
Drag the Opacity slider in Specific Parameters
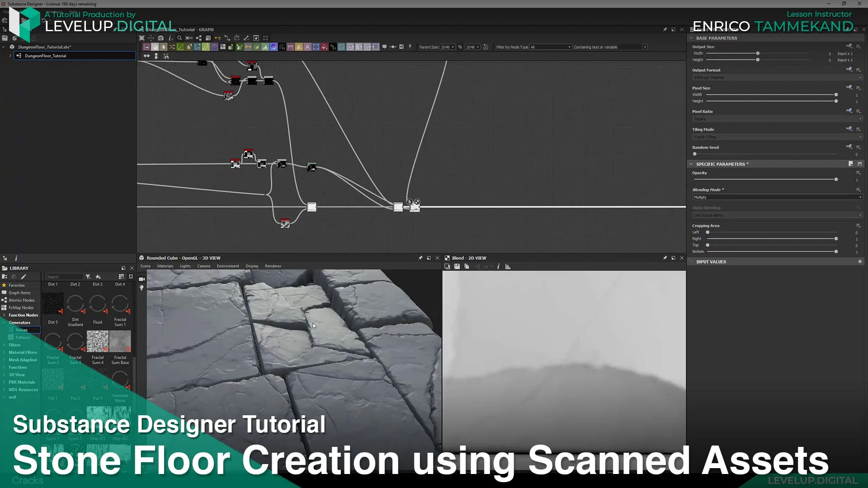point(835,179)
